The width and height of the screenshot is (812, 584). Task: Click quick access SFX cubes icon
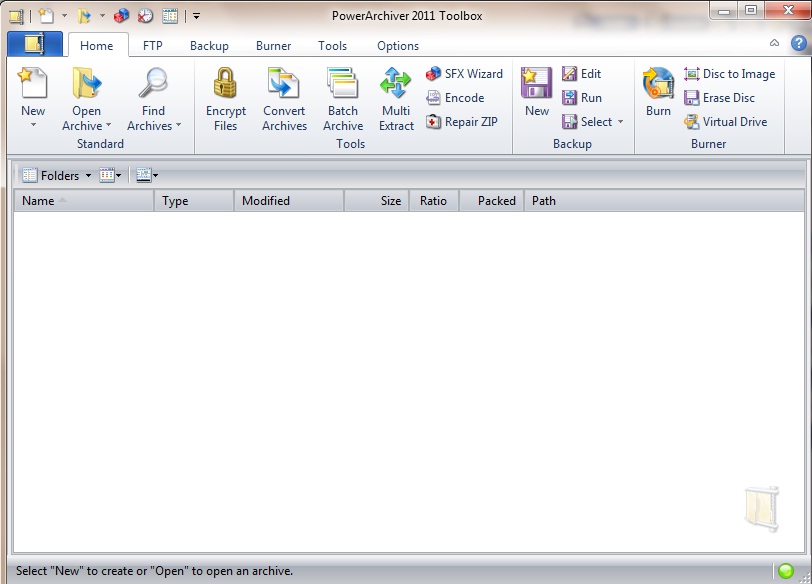click(x=122, y=16)
